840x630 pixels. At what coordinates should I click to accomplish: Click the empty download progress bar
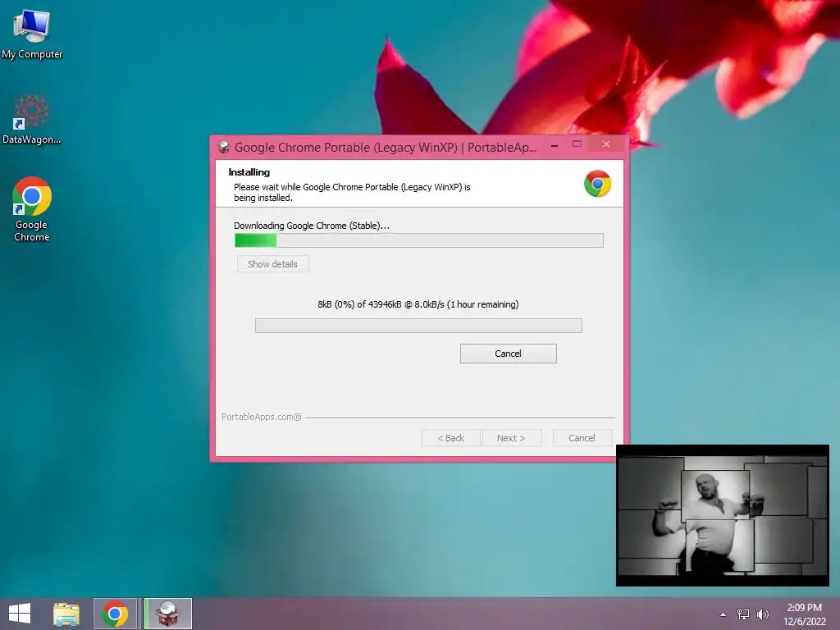(x=418, y=326)
